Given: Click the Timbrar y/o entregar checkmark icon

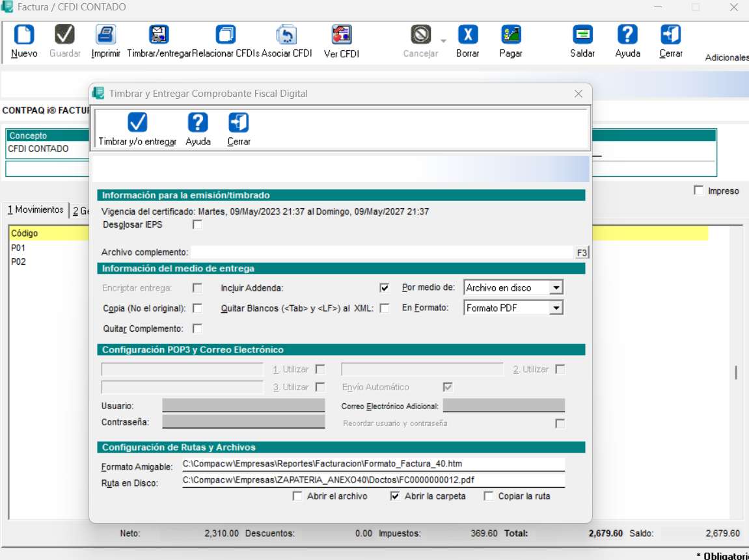Looking at the screenshot, I should coord(137,122).
